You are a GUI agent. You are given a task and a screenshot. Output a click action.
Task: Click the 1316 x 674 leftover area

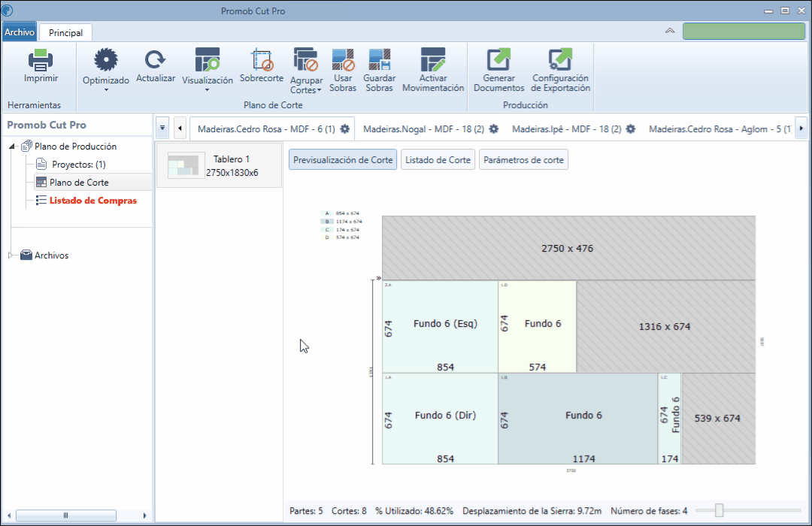666,327
